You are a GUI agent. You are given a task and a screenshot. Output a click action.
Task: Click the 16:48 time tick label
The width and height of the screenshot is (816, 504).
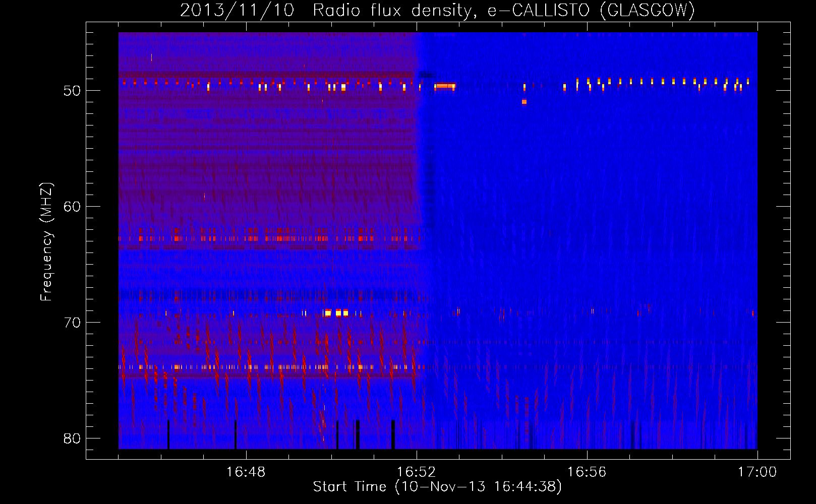(x=246, y=472)
